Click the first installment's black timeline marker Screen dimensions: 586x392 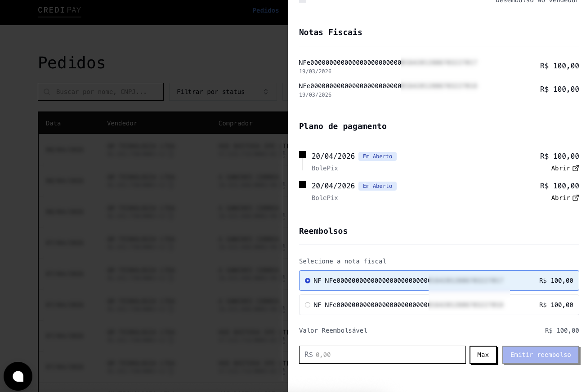303,155
